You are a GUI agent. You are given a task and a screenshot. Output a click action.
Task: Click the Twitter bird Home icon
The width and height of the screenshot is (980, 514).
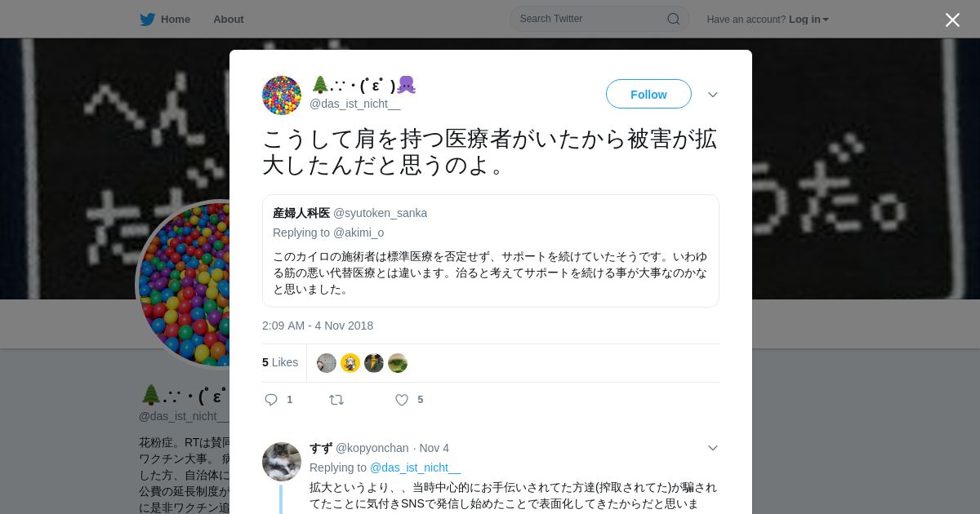coord(147,19)
